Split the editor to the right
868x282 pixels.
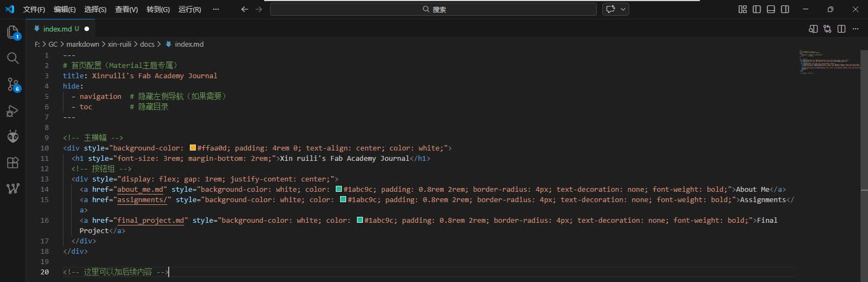point(841,29)
